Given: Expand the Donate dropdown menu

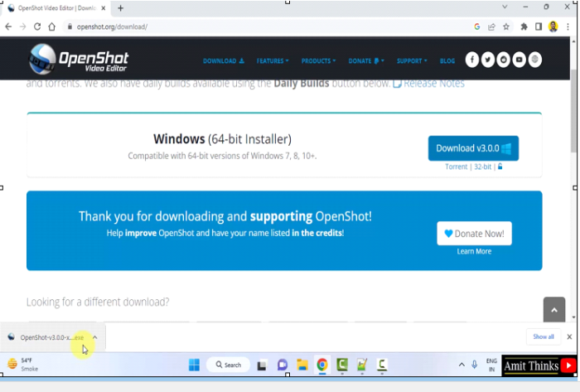Looking at the screenshot, I should click(366, 60).
